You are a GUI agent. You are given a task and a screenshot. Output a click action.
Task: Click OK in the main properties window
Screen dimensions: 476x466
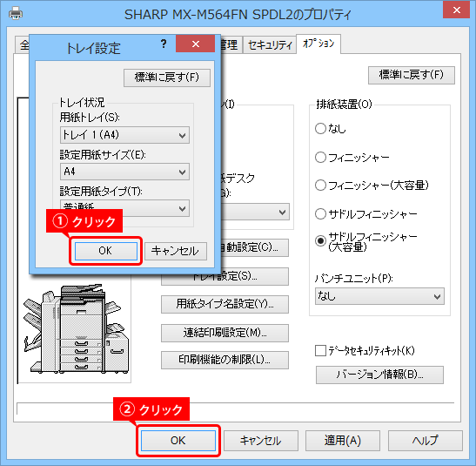pos(178,441)
